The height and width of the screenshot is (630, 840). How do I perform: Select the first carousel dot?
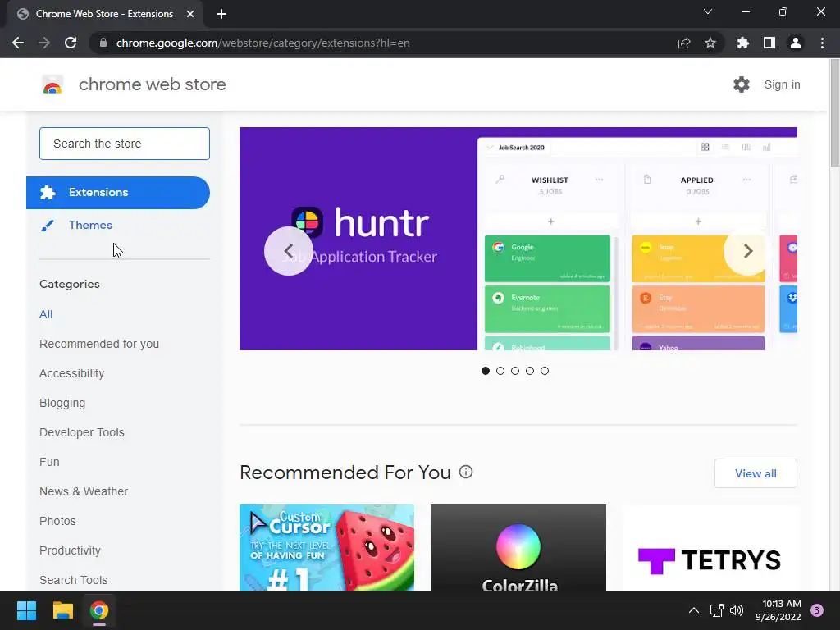click(486, 371)
